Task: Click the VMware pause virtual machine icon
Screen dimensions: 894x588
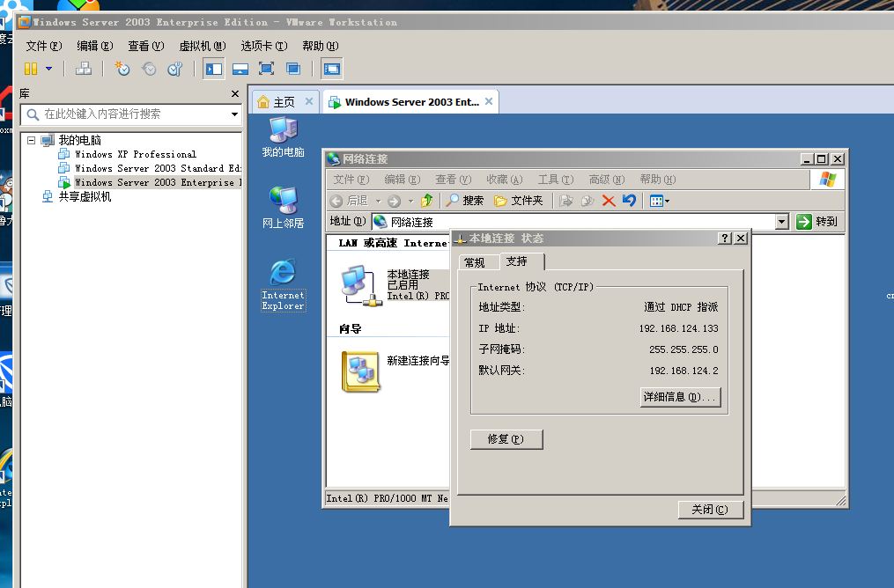Action: pyautogui.click(x=30, y=69)
